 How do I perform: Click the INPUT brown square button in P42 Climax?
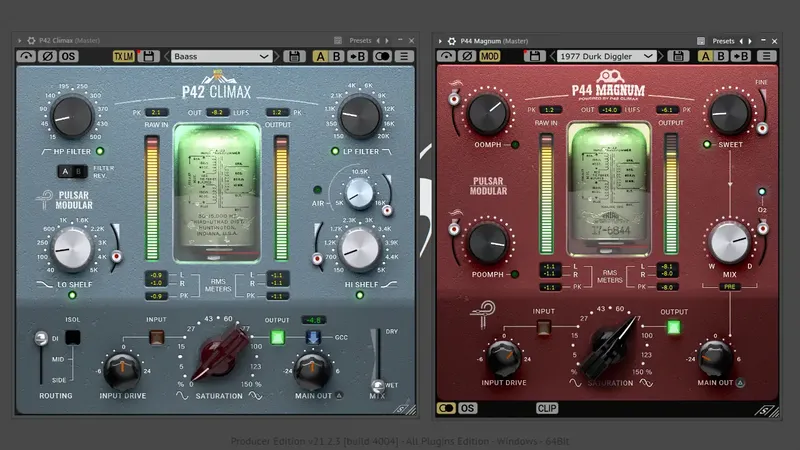(x=157, y=337)
